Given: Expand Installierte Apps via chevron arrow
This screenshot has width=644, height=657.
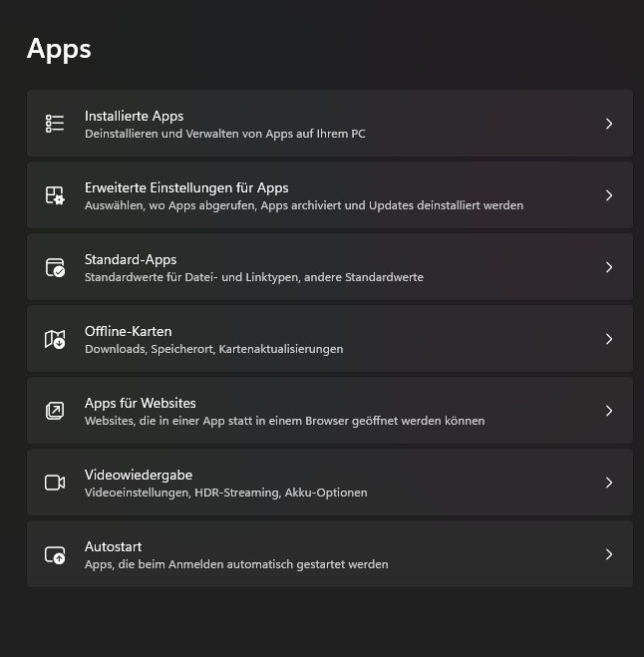Looking at the screenshot, I should point(608,124).
